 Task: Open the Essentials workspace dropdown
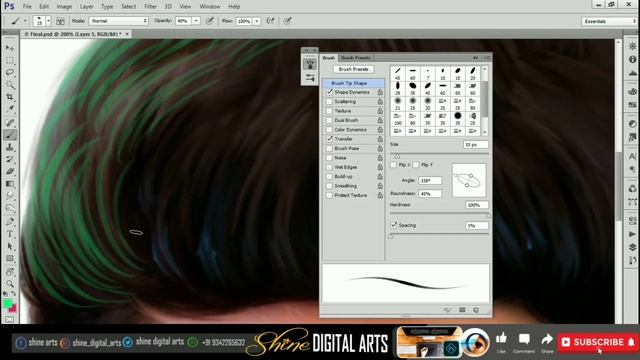[x=609, y=21]
